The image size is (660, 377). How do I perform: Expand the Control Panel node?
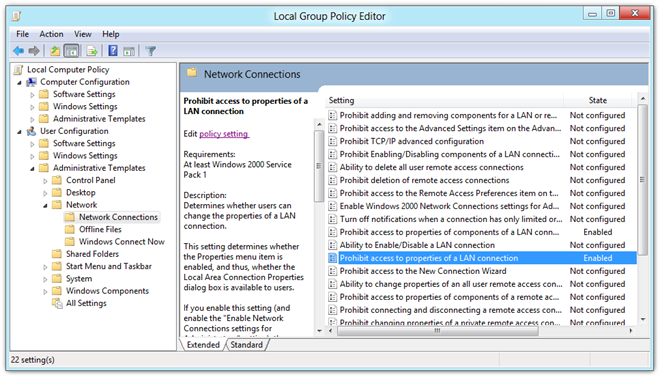45,181
